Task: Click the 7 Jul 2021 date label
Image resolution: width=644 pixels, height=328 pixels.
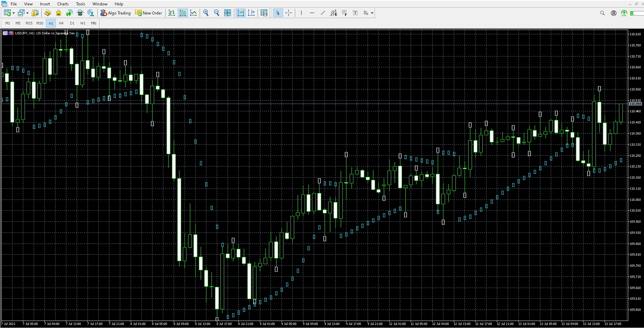Action: (x=9, y=324)
